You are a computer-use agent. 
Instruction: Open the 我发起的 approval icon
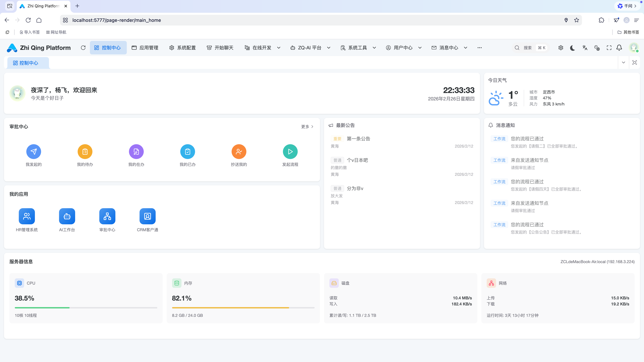tap(34, 151)
